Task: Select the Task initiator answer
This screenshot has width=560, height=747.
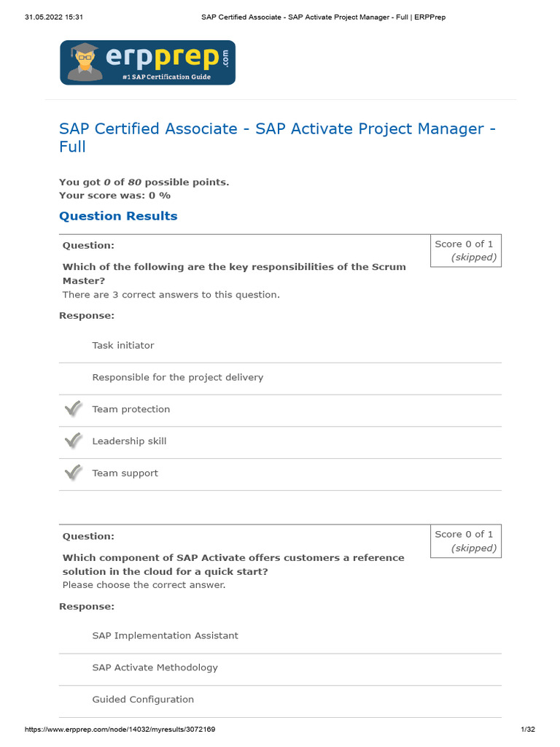Action: click(x=123, y=346)
